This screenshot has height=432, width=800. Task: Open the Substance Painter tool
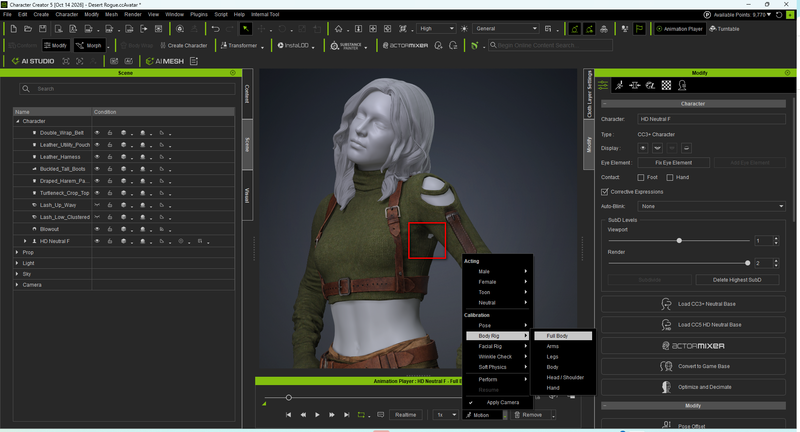(x=346, y=46)
